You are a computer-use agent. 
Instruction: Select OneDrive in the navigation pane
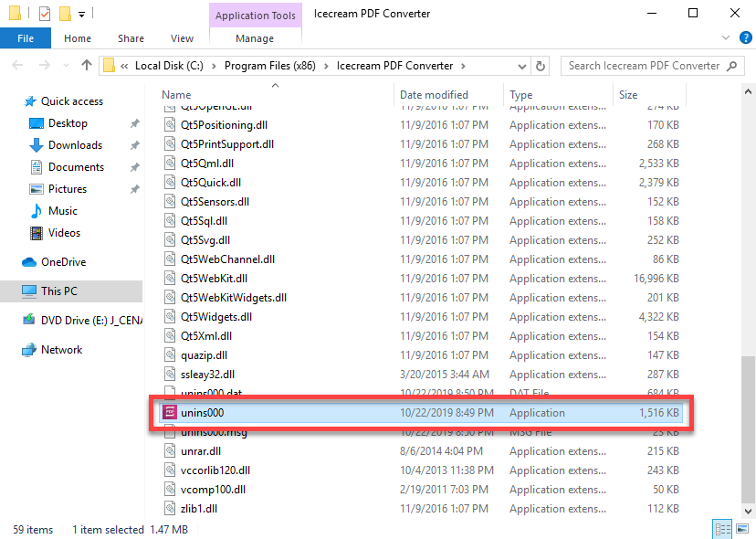click(x=63, y=262)
